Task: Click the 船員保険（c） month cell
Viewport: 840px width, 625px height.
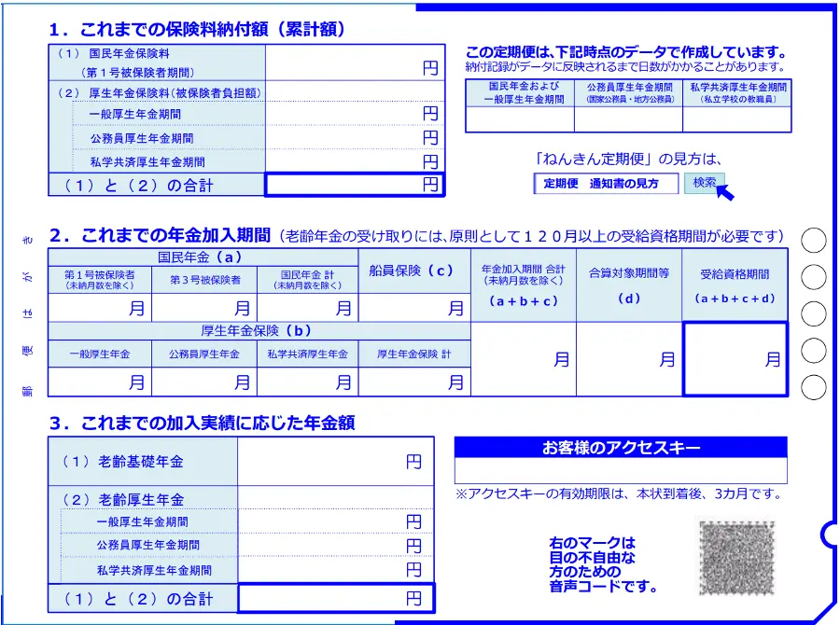Action: click(414, 308)
